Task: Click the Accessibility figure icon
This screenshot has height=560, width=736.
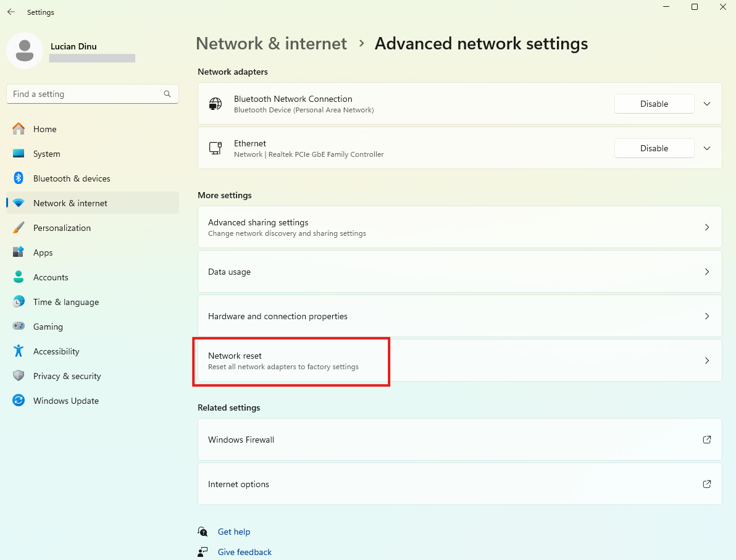Action: coord(19,351)
